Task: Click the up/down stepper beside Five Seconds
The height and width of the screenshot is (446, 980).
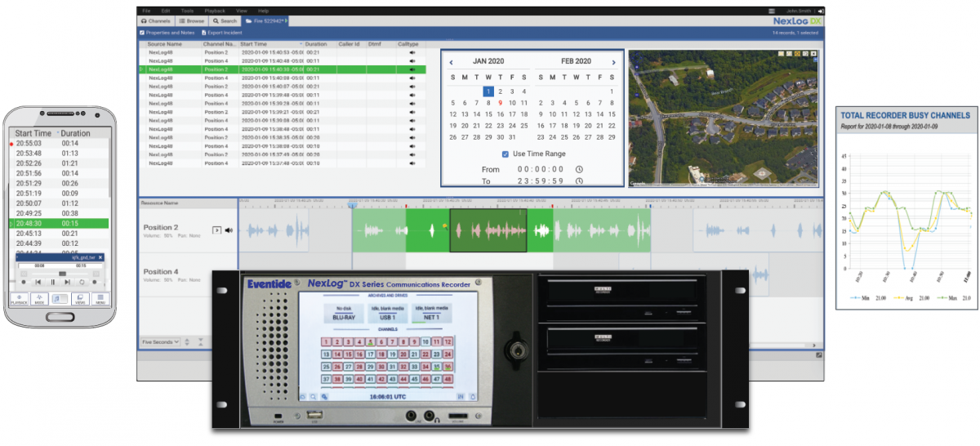Action: [187, 341]
